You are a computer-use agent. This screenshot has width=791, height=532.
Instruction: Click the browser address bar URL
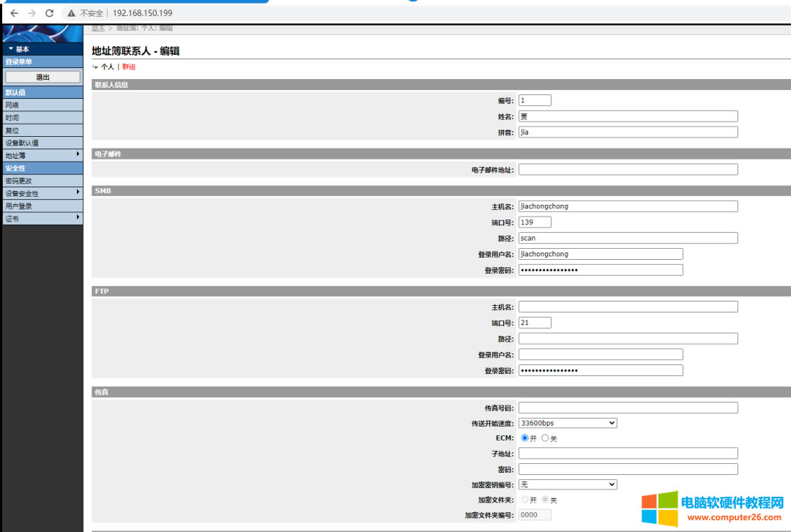coord(142,13)
